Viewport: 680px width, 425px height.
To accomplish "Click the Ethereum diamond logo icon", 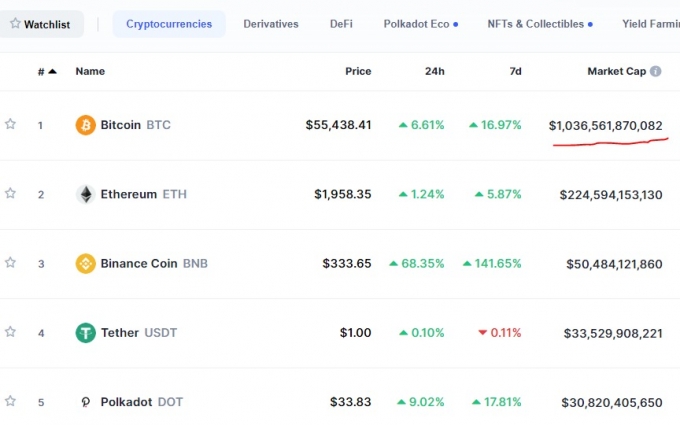I will pos(85,194).
